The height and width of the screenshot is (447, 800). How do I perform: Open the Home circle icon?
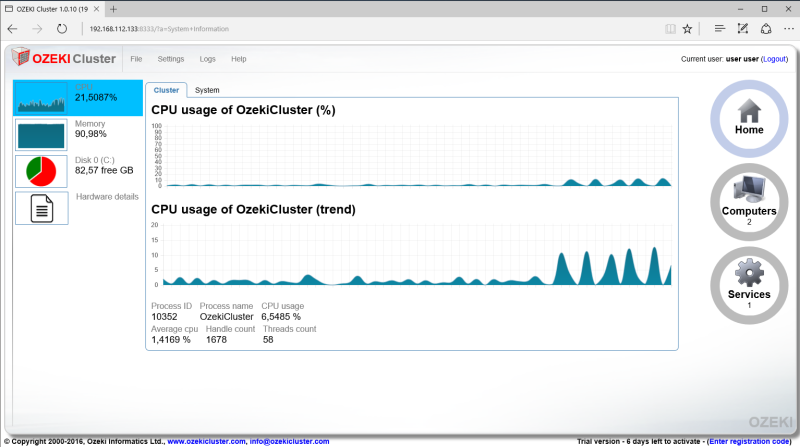point(749,118)
